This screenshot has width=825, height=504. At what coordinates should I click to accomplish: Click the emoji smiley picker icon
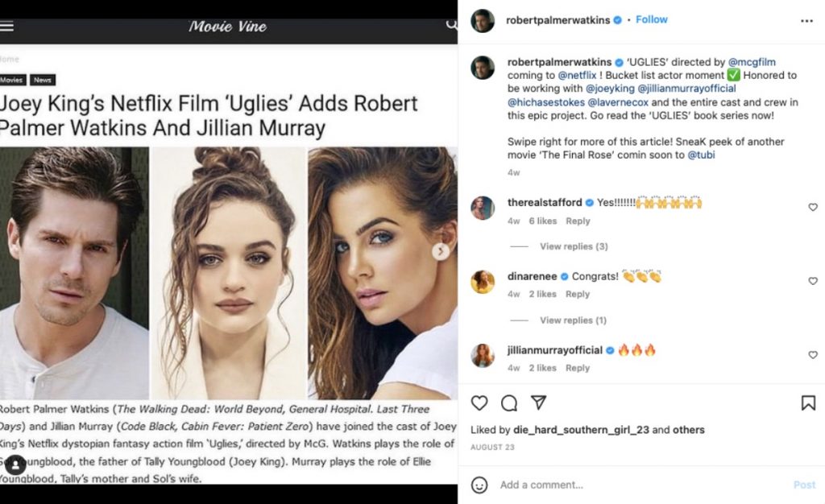(479, 485)
